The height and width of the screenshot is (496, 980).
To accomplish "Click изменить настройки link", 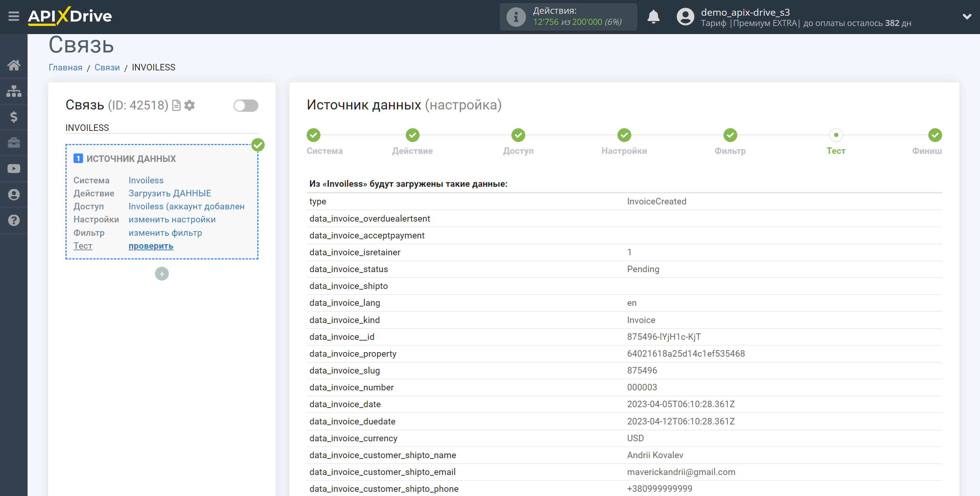I will coord(172,219).
